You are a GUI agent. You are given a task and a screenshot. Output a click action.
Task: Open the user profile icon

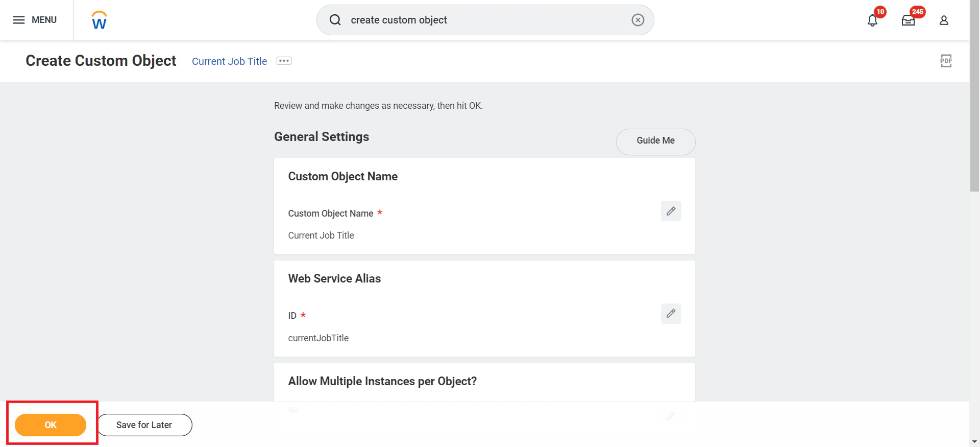pyautogui.click(x=944, y=20)
